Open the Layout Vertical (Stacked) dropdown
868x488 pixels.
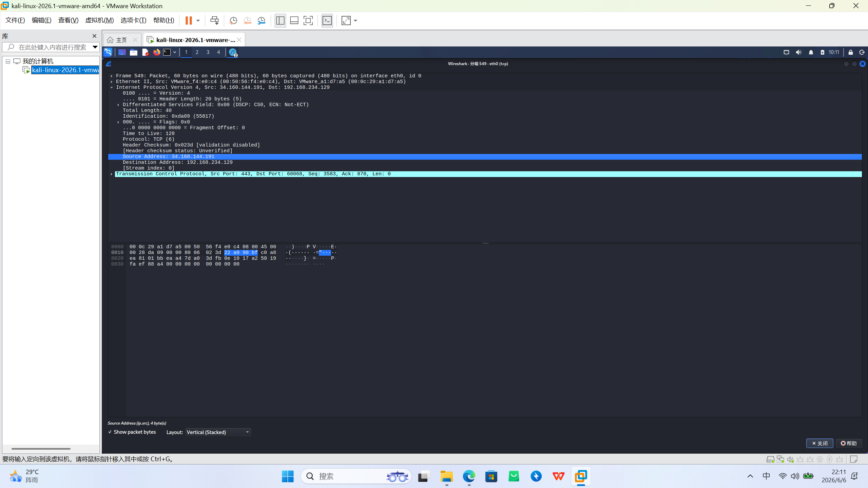[218, 432]
